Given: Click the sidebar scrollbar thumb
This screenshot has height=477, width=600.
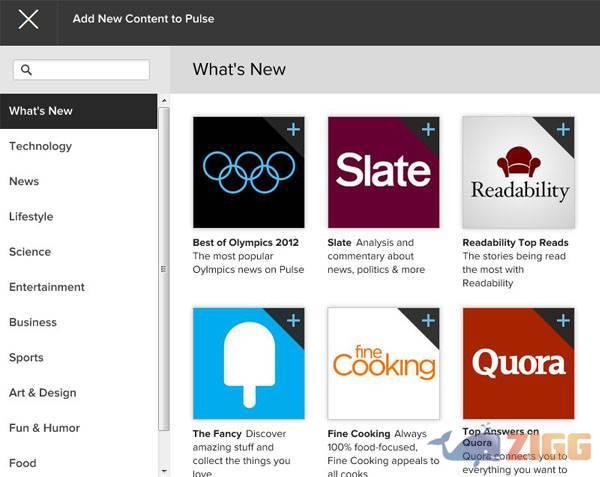Looking at the screenshot, I should [x=164, y=269].
